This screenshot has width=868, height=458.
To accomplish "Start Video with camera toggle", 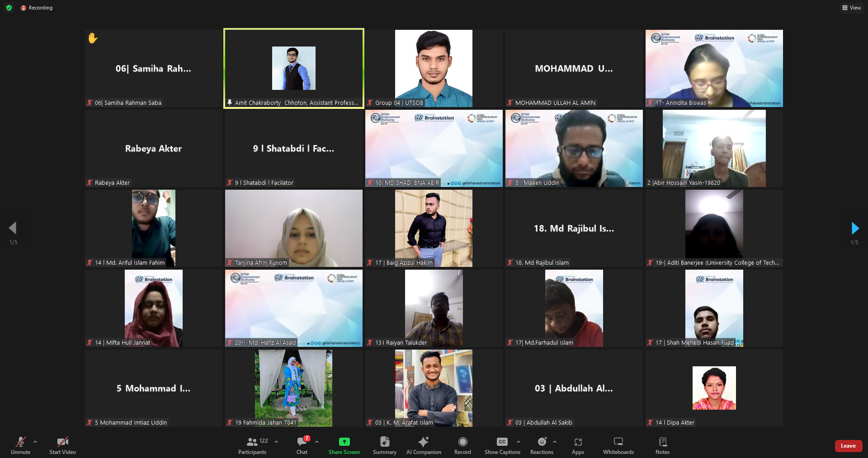I will click(62, 445).
